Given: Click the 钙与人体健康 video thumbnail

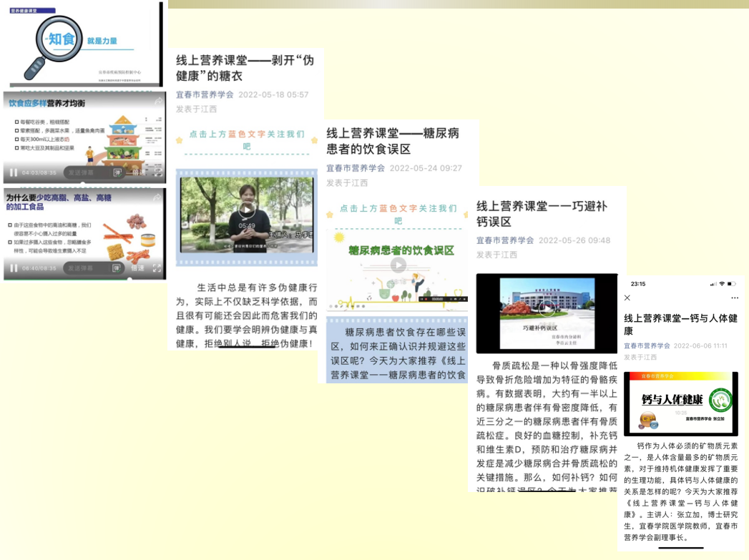Looking at the screenshot, I should coord(680,403).
